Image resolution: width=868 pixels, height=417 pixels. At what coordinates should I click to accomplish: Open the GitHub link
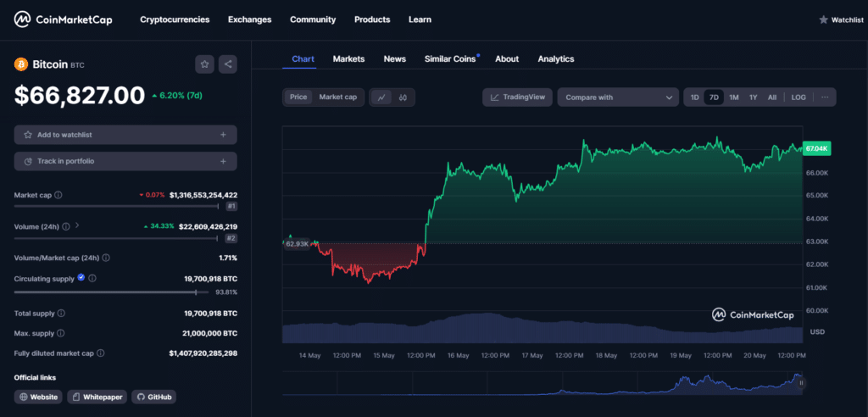154,397
